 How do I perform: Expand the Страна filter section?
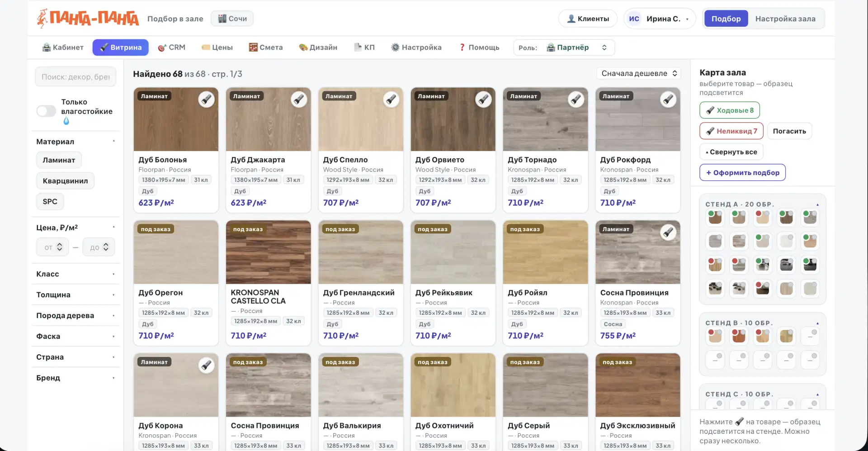75,357
